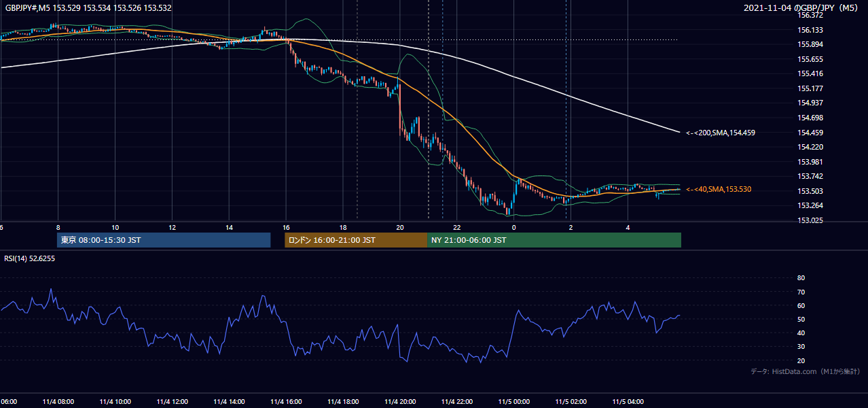Viewport: 868px width, 408px height.
Task: Click the 11/5 00:00 date label
Action: [514, 402]
